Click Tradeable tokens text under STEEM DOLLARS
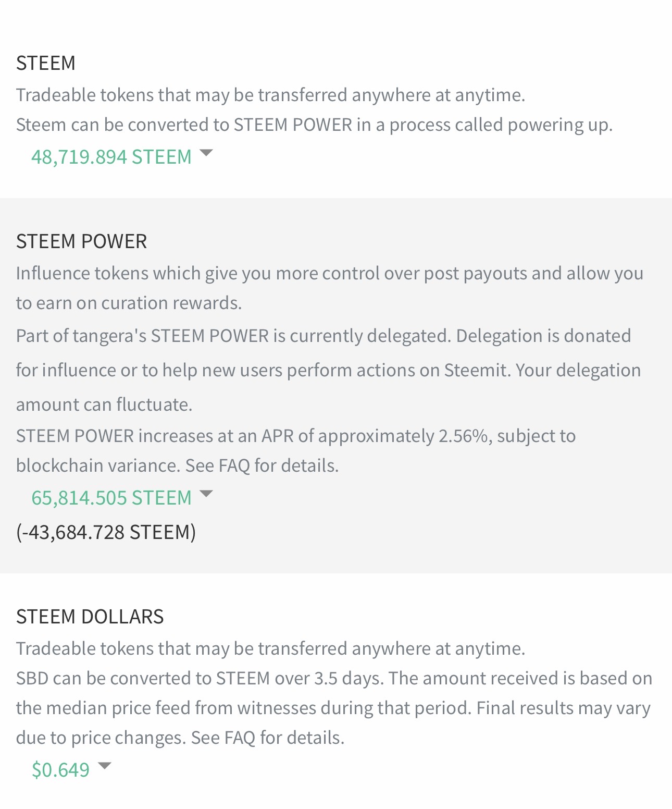Screen dimensions: 672x809 271,648
